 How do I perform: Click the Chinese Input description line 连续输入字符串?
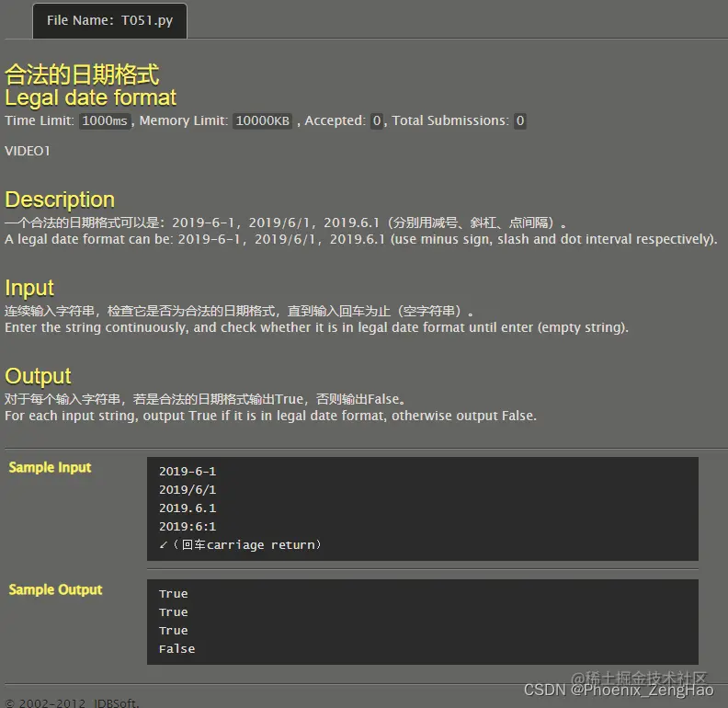[239, 311]
